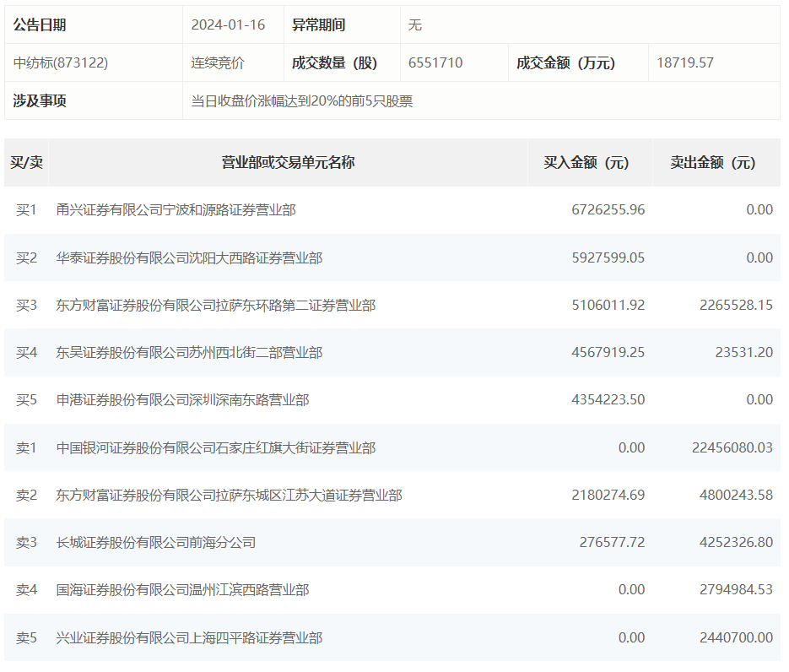Click the 异常期间 label
This screenshot has width=789, height=672.
point(318,24)
